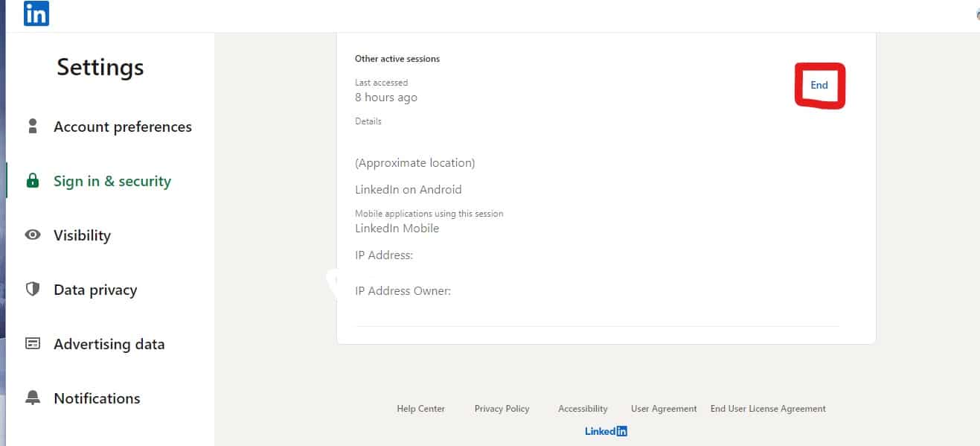Click the Advertising data newspaper icon

coord(32,343)
